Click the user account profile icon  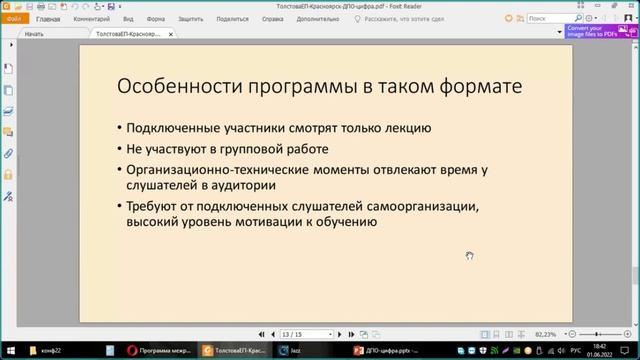pos(628,18)
